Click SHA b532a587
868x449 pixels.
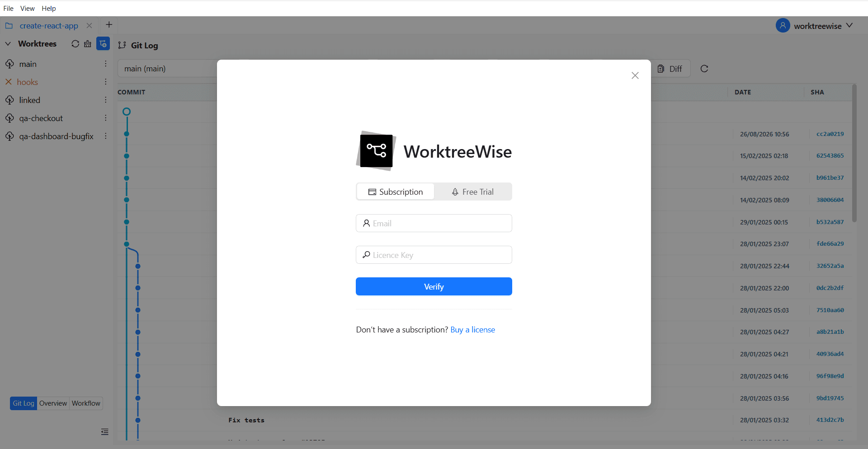click(x=830, y=222)
